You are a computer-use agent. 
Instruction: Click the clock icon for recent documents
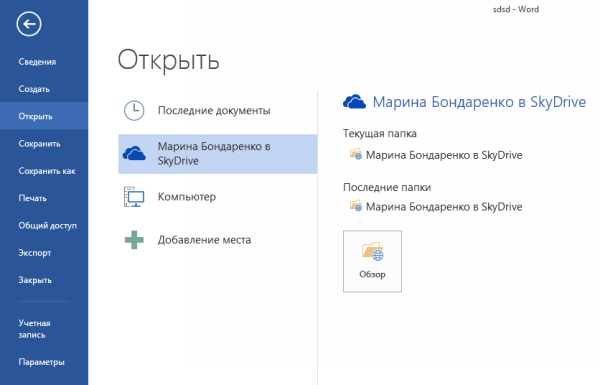134,111
